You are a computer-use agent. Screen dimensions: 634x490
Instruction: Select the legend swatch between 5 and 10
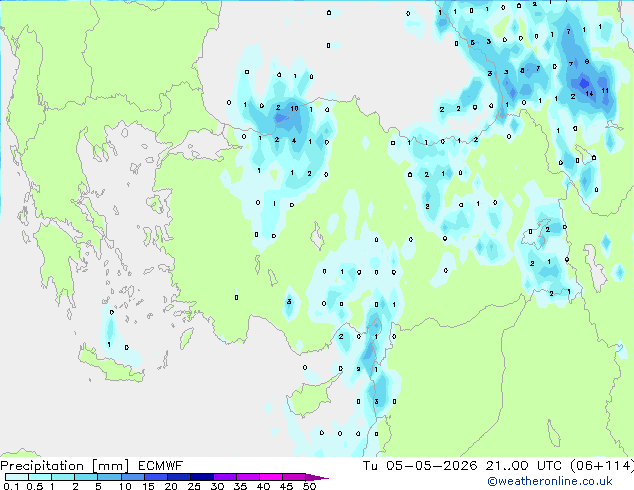(x=109, y=477)
